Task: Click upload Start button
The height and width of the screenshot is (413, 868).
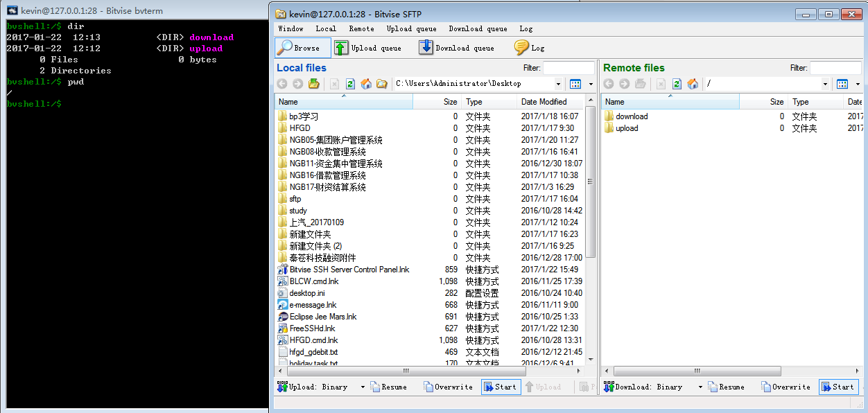Action: [x=501, y=387]
